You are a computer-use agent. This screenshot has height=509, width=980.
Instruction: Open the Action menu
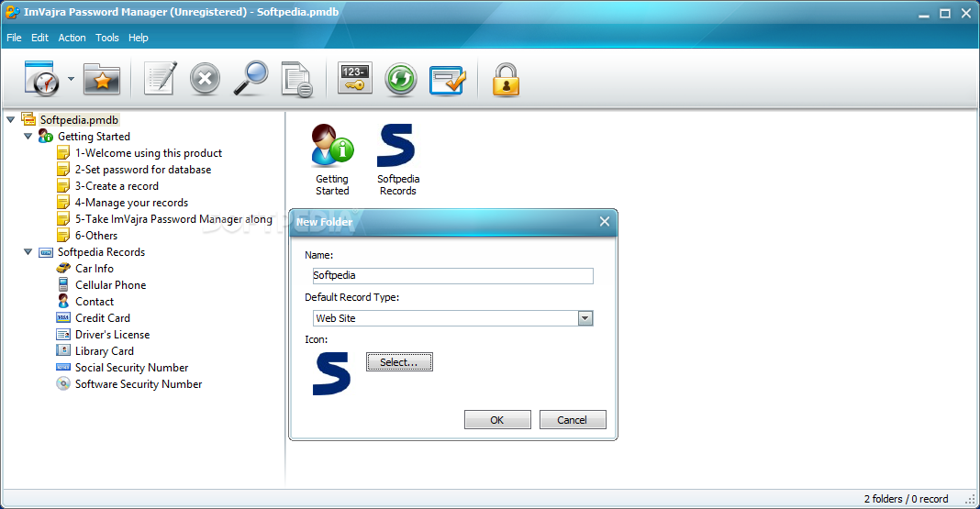pyautogui.click(x=72, y=38)
